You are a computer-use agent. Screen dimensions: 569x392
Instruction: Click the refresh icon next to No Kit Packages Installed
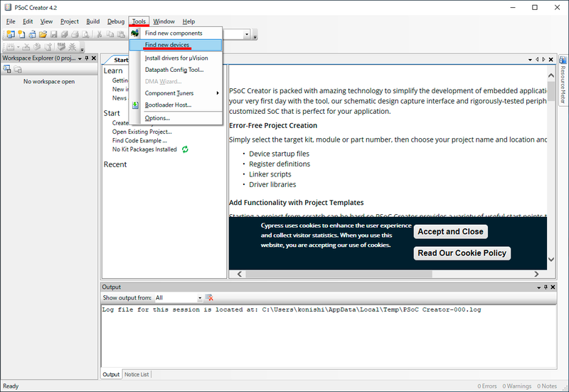pyautogui.click(x=185, y=149)
